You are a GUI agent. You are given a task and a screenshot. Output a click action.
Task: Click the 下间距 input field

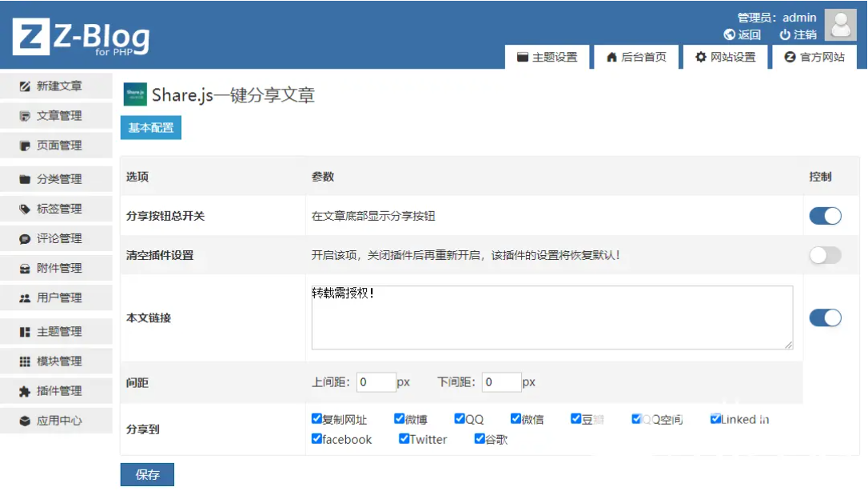coord(501,382)
